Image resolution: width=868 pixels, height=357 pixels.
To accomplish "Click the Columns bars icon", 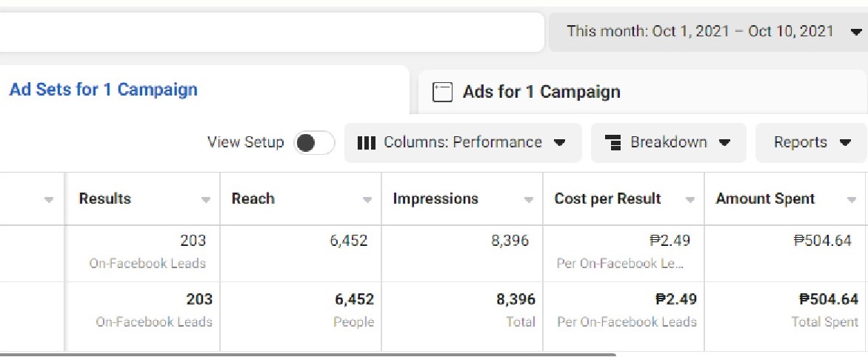I will tap(367, 143).
